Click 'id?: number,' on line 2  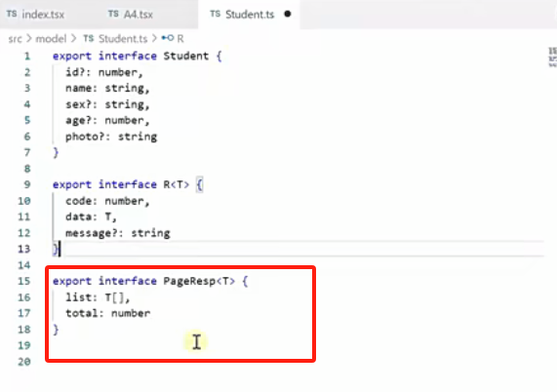[x=104, y=72]
